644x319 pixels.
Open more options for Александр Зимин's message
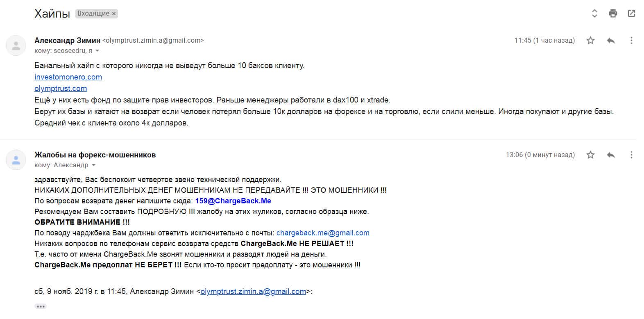[x=631, y=40]
